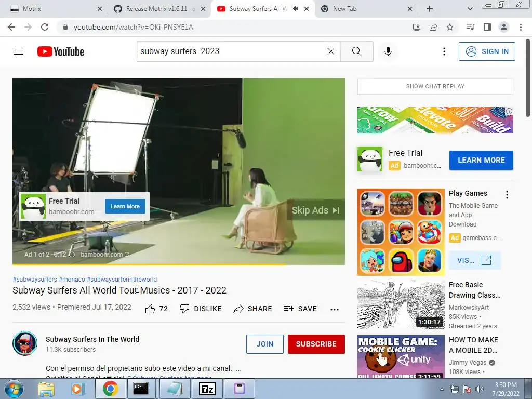Start voice search with the microphone icon

pos(388,51)
